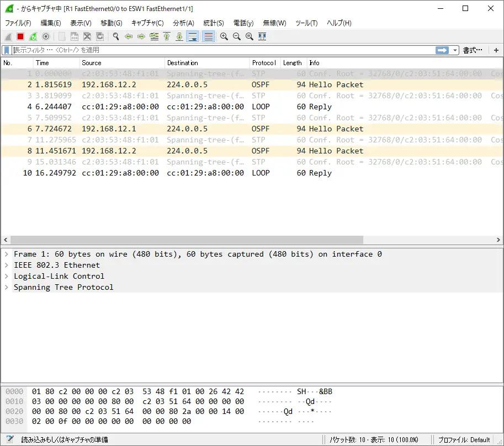Click the 書式… expression button
The image size is (504, 446).
(473, 50)
